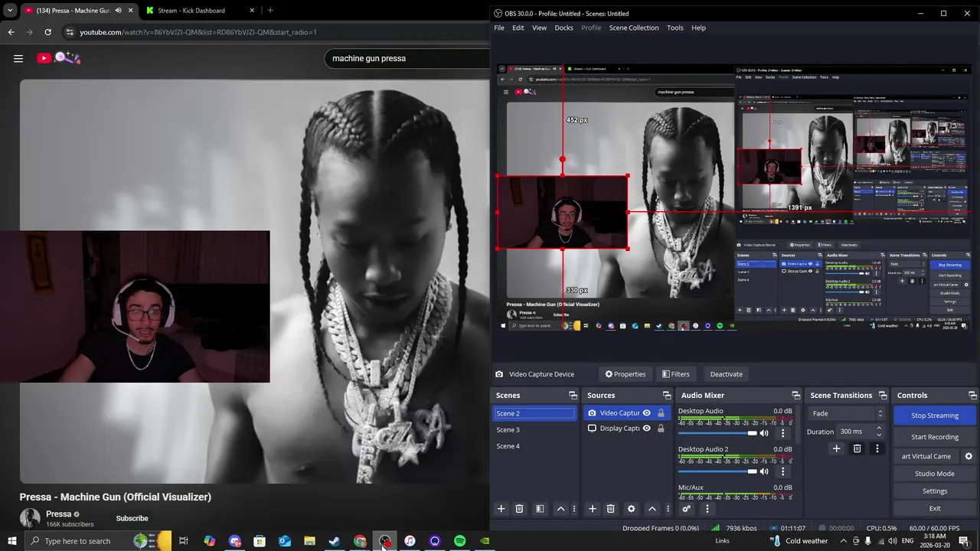Image resolution: width=980 pixels, height=551 pixels.
Task: Open the File menu in OBS
Action: (x=499, y=28)
